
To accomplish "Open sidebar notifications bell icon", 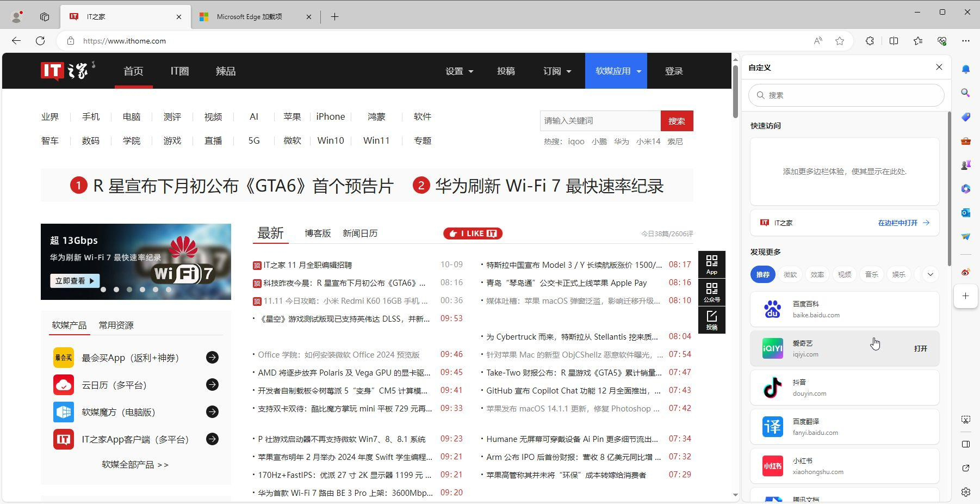I will [x=966, y=69].
